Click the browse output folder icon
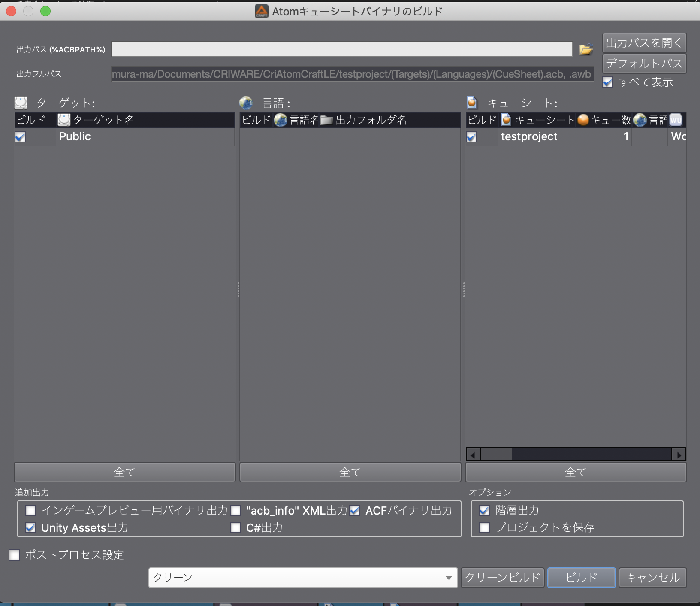This screenshot has height=606, width=700. pos(585,49)
